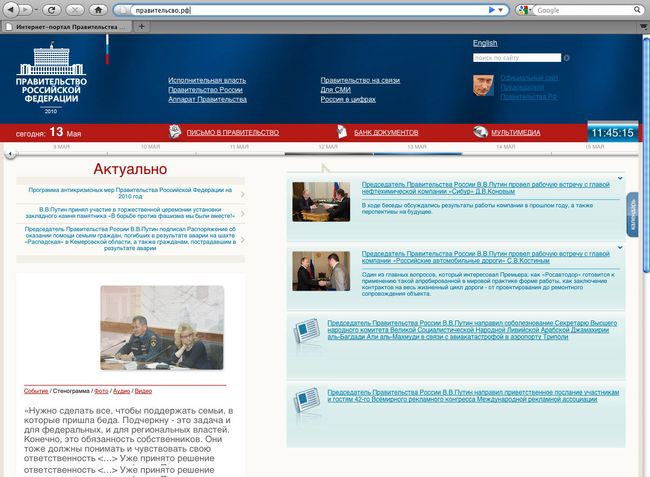Open Программа антикризисных мер 2010 item
Screen dimensions: 650x477
point(130,193)
